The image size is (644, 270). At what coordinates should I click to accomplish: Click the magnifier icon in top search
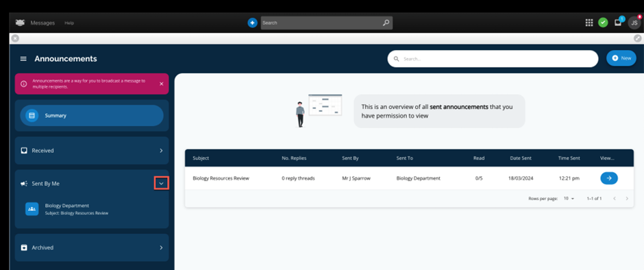tap(386, 23)
